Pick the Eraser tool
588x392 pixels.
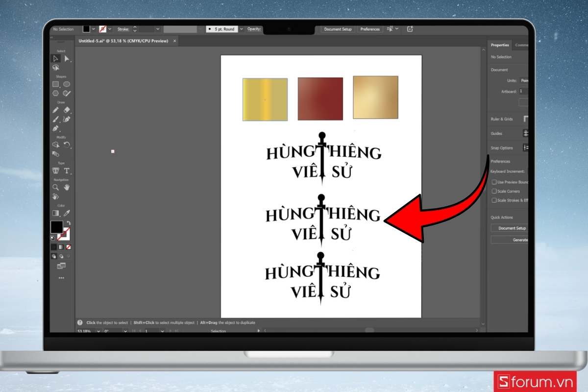click(67, 110)
